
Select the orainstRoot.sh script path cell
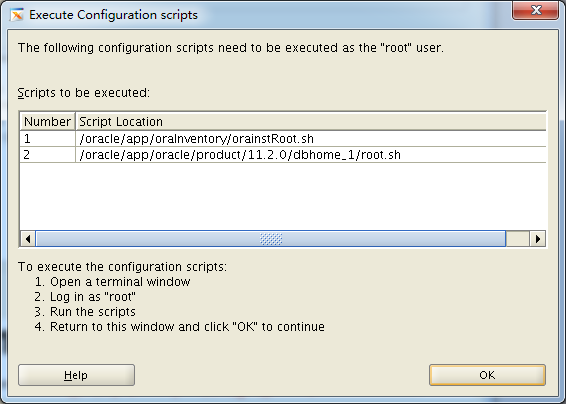tap(311, 139)
